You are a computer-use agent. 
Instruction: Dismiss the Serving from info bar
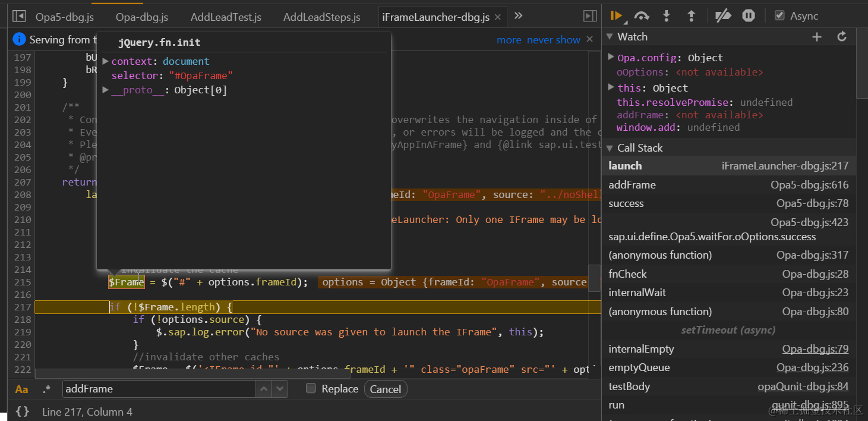(589, 39)
